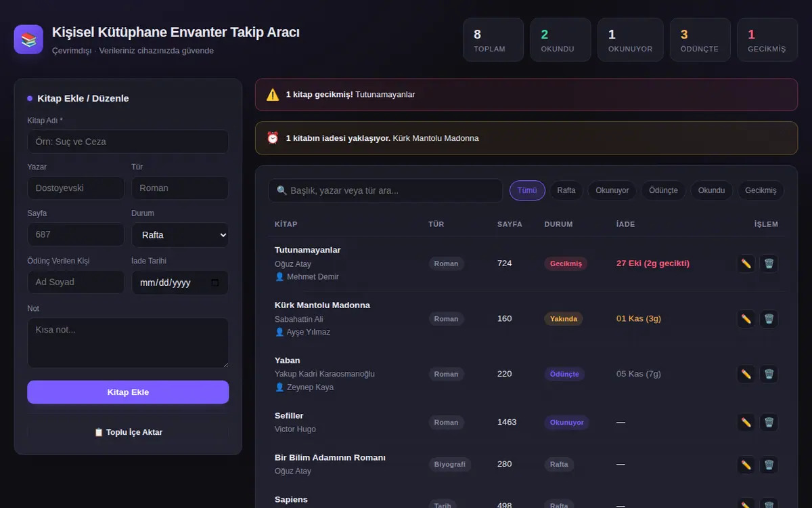Click the Kitap Adı input field
Viewport: 812px width, 508px height.
coord(128,142)
